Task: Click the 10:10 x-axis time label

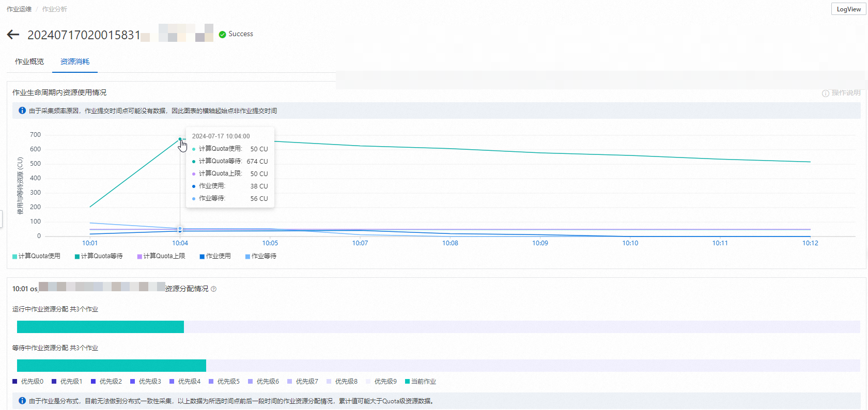Action: [630, 243]
